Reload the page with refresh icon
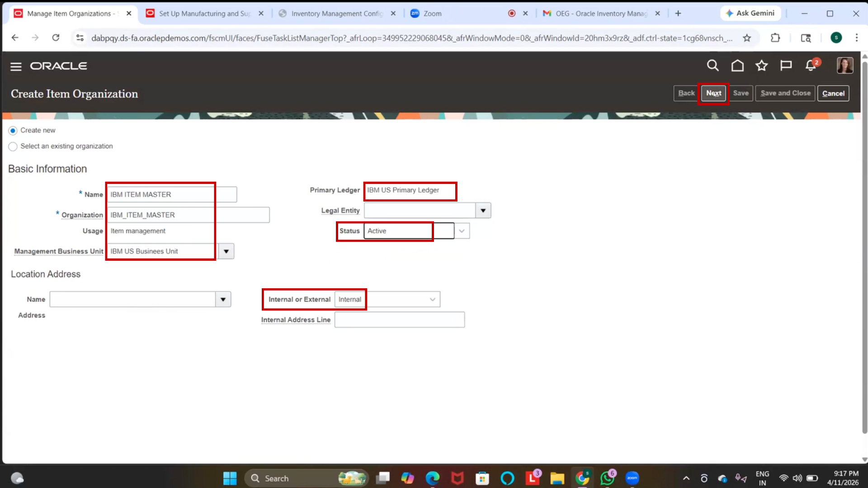868x488 pixels. click(56, 38)
